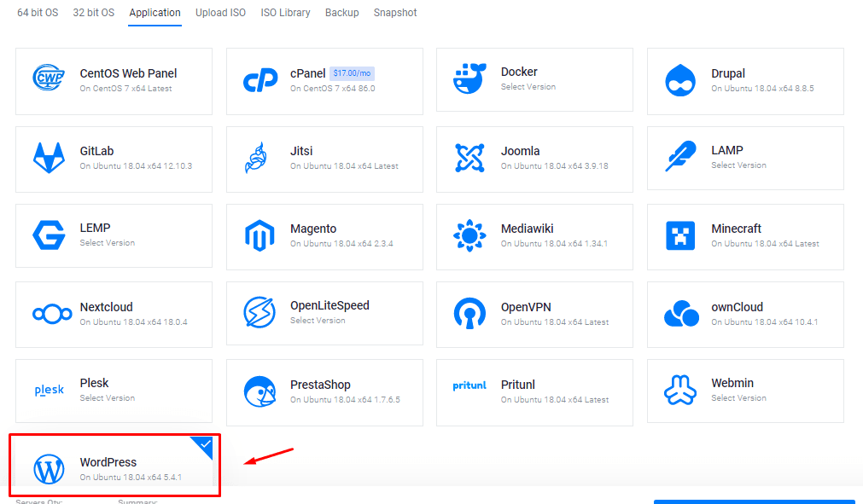Select the ownCloud cloud icon
This screenshot has height=504, width=863.
(681, 313)
